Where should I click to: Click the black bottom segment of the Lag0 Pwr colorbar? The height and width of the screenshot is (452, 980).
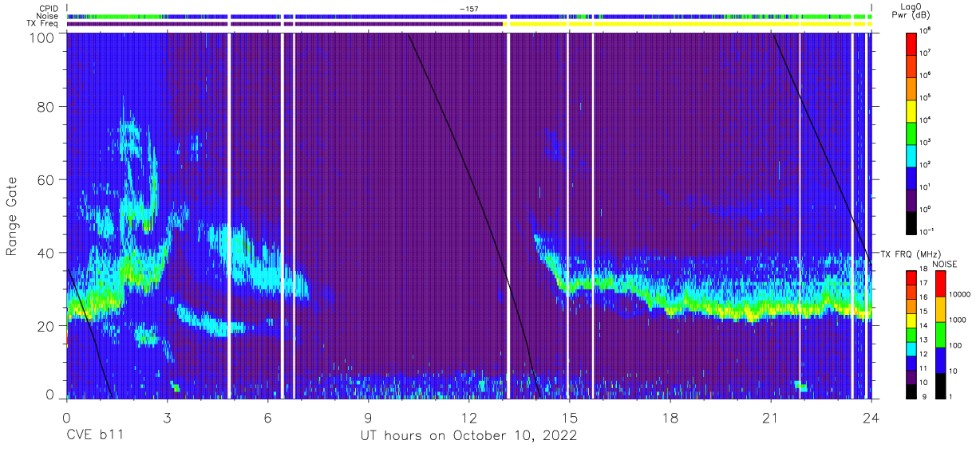click(911, 223)
